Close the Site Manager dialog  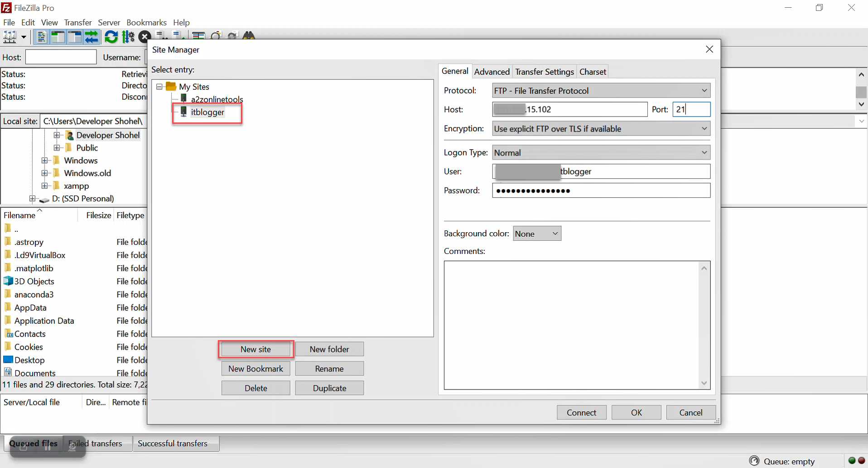tap(709, 49)
